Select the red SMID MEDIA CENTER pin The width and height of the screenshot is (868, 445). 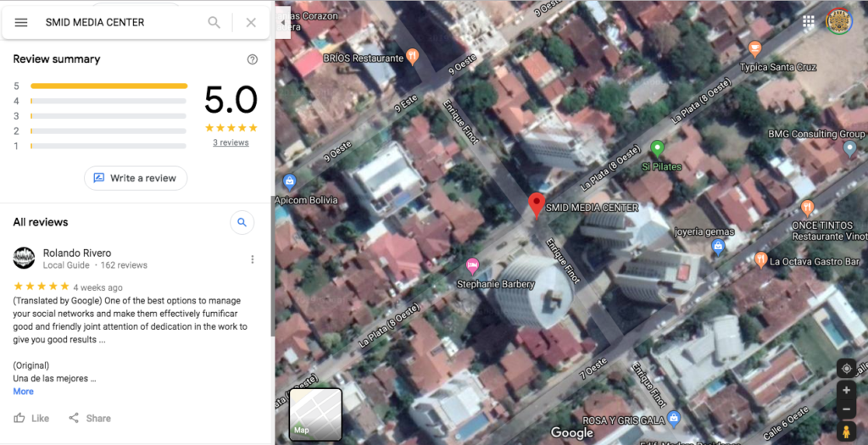pos(536,205)
